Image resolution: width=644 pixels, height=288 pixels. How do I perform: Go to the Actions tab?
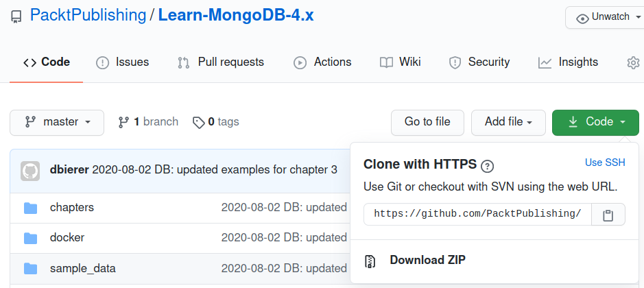tap(322, 62)
